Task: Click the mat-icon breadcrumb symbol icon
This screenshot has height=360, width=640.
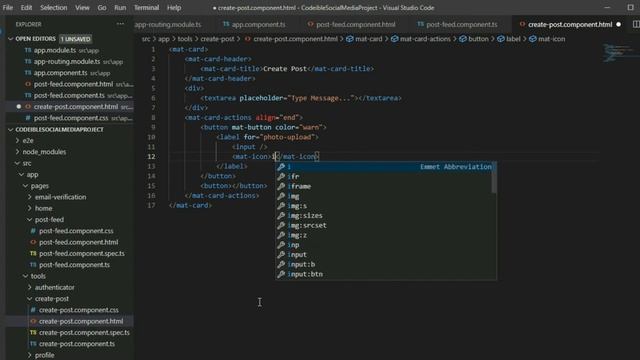Action: click(x=533, y=39)
